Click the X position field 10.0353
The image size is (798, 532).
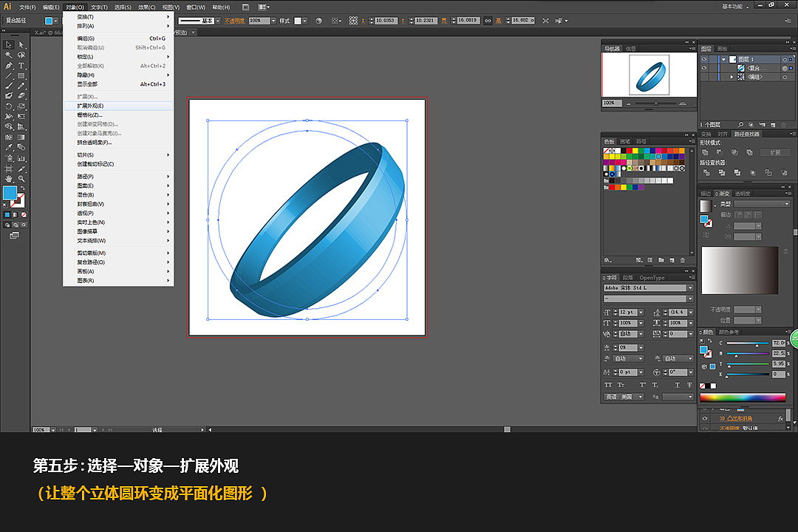pos(385,21)
